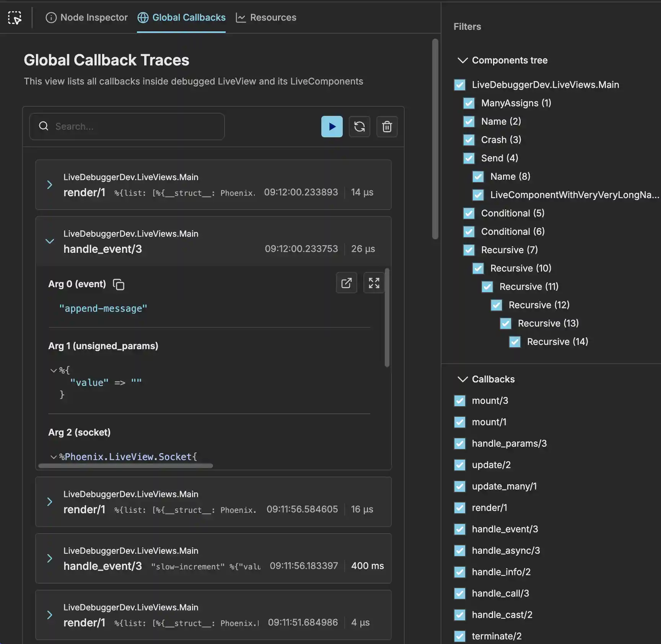Collapse the unsigned_params map chevron
Image resolution: width=661 pixels, height=644 pixels.
[x=54, y=370]
